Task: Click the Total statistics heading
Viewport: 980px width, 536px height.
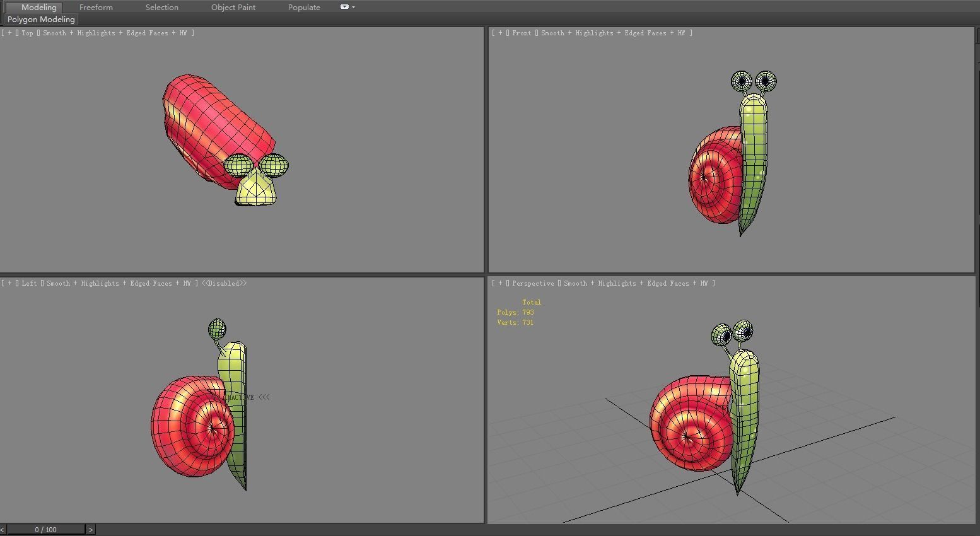Action: 532,302
